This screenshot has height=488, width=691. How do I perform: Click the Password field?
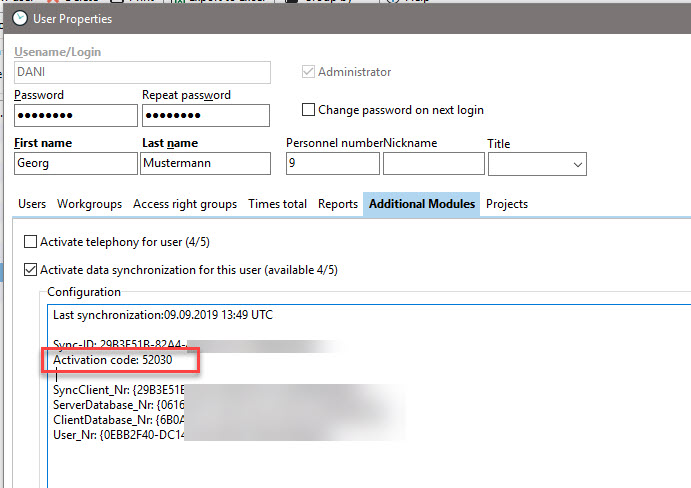point(76,115)
